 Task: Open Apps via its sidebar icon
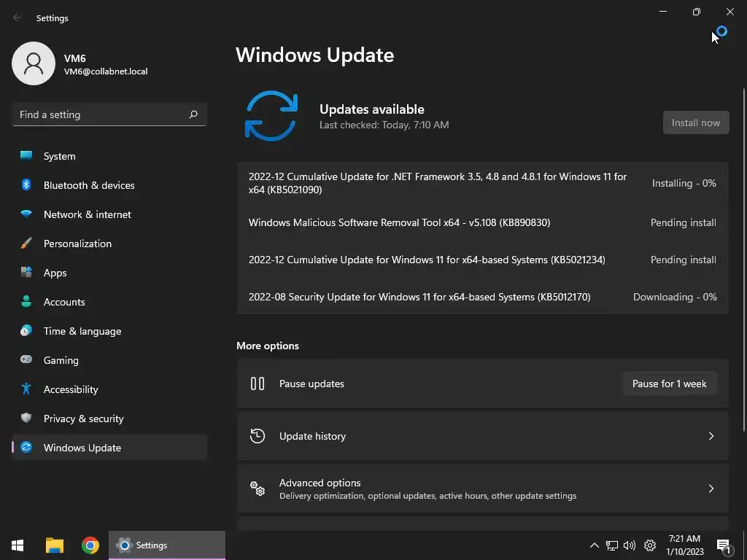click(26, 273)
